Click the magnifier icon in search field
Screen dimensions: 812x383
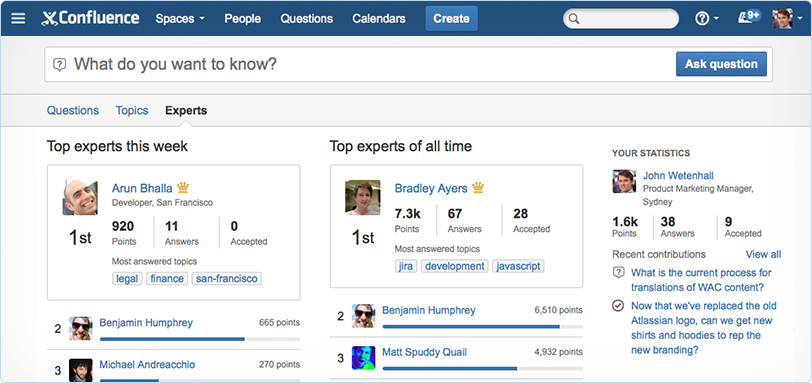tap(573, 19)
